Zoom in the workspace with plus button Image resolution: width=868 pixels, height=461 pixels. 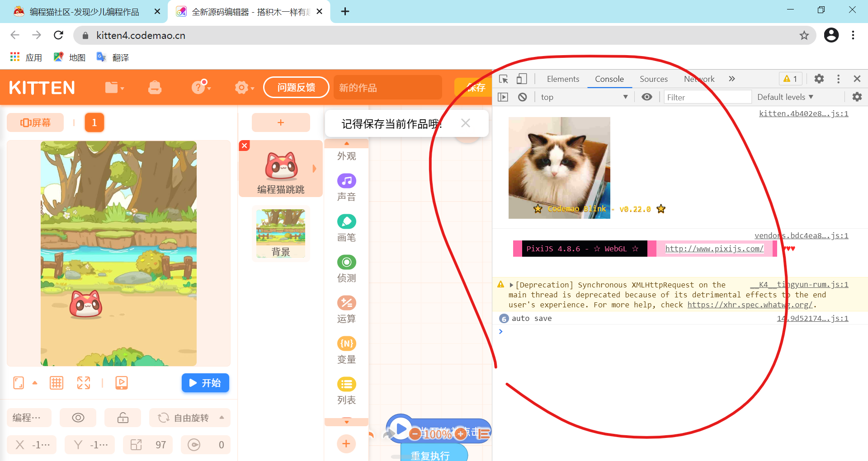tap(461, 434)
